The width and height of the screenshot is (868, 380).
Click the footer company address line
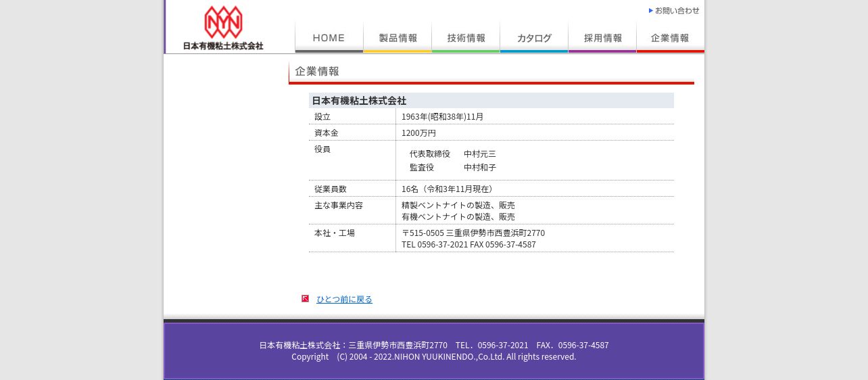[x=434, y=345]
